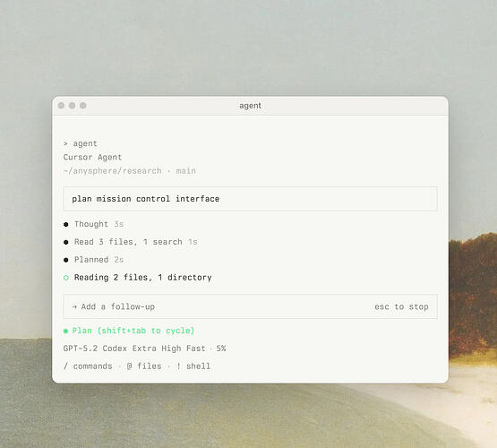The width and height of the screenshot is (497, 448).
Task: Click the green Plan mode indicator dot
Action: point(66,331)
